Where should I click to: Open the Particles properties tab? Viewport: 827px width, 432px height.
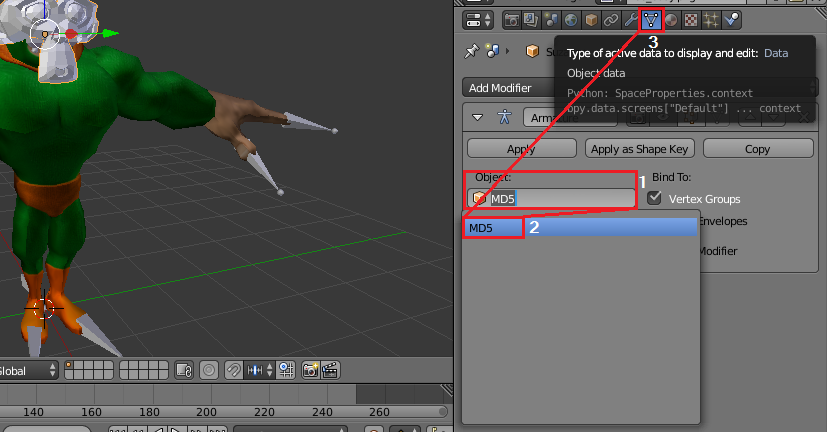[711, 21]
